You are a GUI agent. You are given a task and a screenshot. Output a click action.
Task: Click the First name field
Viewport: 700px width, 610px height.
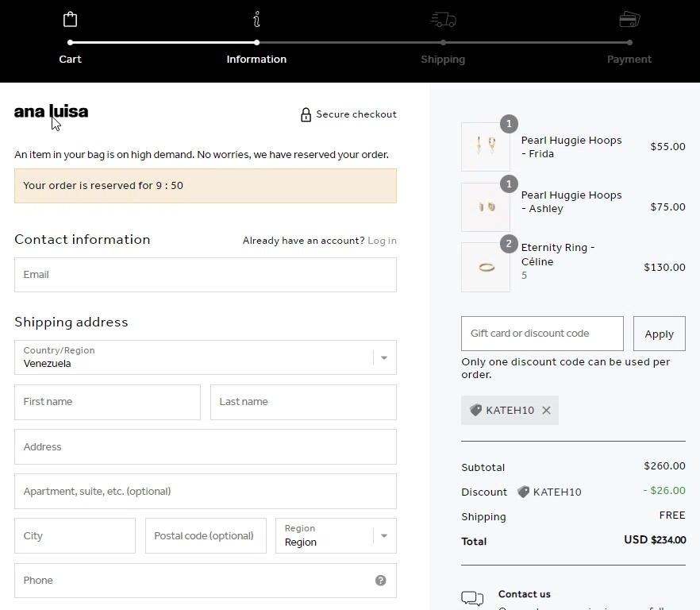(107, 402)
